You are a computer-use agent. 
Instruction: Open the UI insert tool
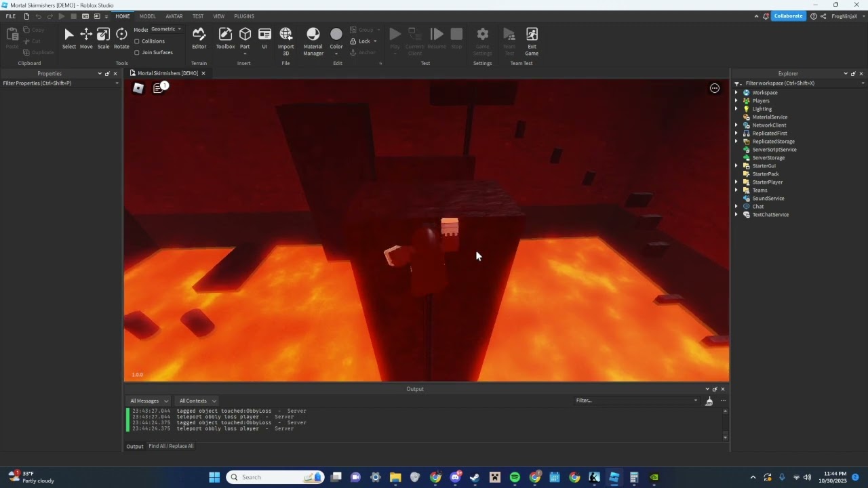264,39
